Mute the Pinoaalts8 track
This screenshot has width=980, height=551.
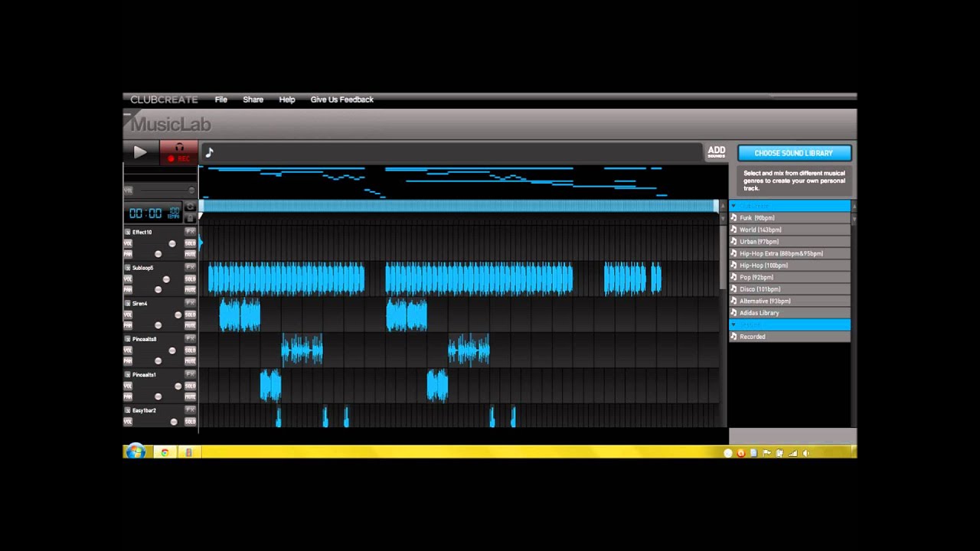click(191, 361)
